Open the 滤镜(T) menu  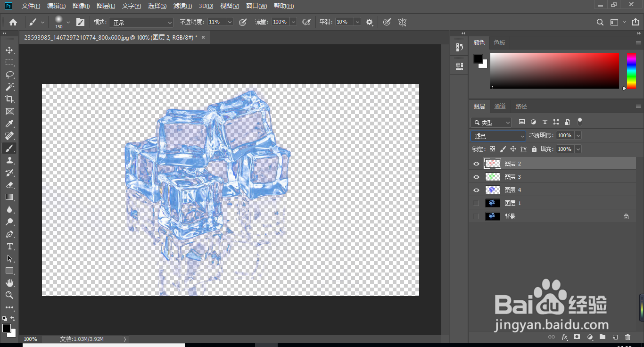click(x=182, y=6)
